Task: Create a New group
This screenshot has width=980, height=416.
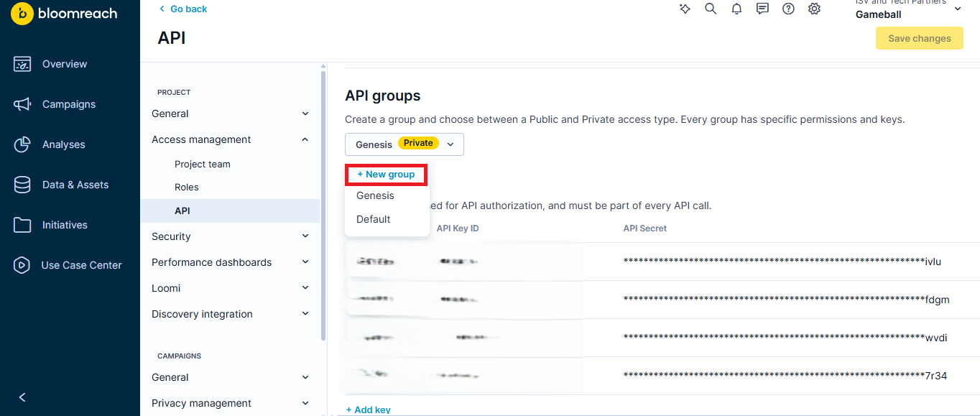Action: [x=386, y=174]
